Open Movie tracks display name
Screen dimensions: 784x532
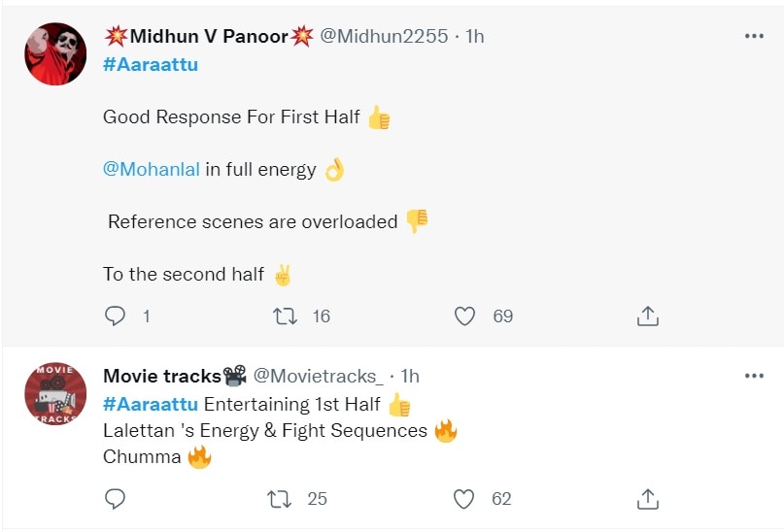click(162, 376)
